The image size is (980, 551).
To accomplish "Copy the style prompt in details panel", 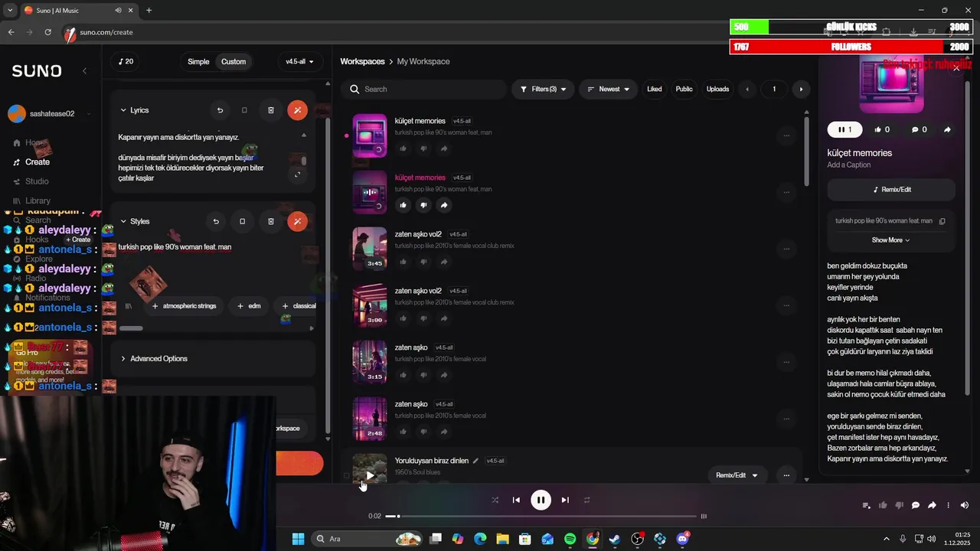I will 942,221.
